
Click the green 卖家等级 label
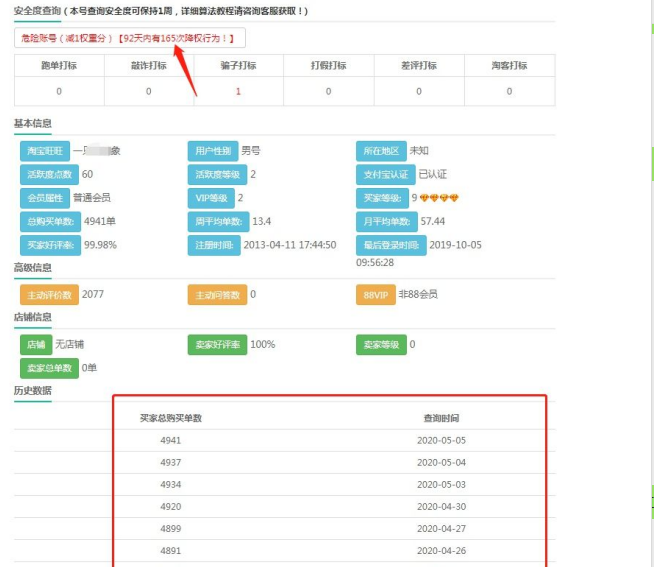[381, 345]
